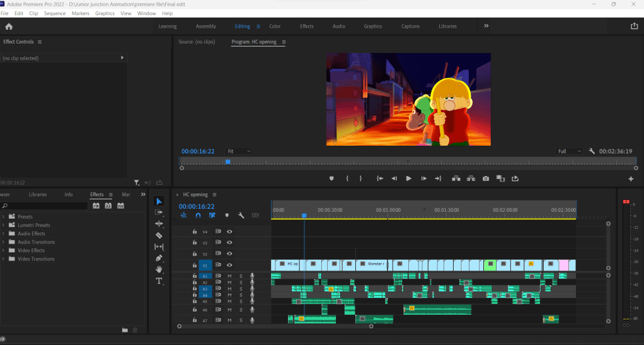Open the timeline wrench settings icon
Screen dimensions: 644x345
point(241,215)
